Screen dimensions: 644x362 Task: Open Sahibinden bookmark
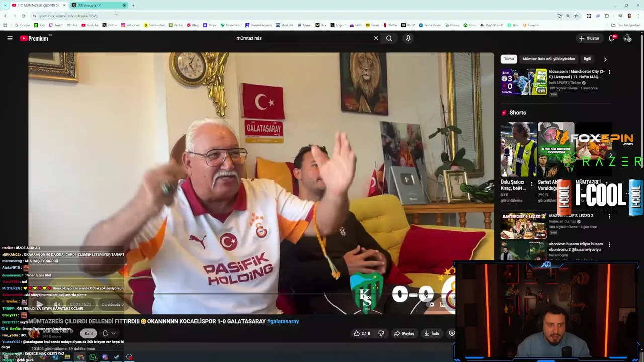pyautogui.click(x=154, y=25)
